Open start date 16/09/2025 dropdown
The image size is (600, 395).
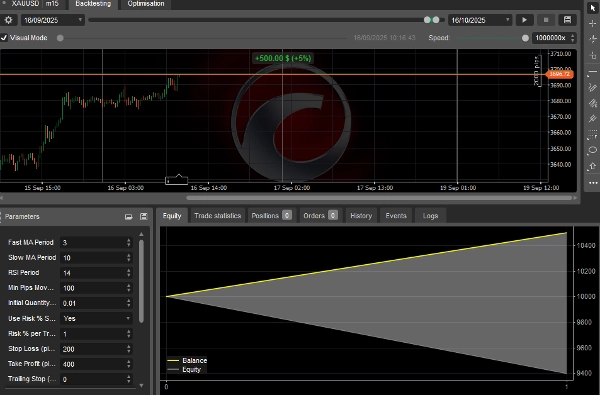pyautogui.click(x=53, y=20)
